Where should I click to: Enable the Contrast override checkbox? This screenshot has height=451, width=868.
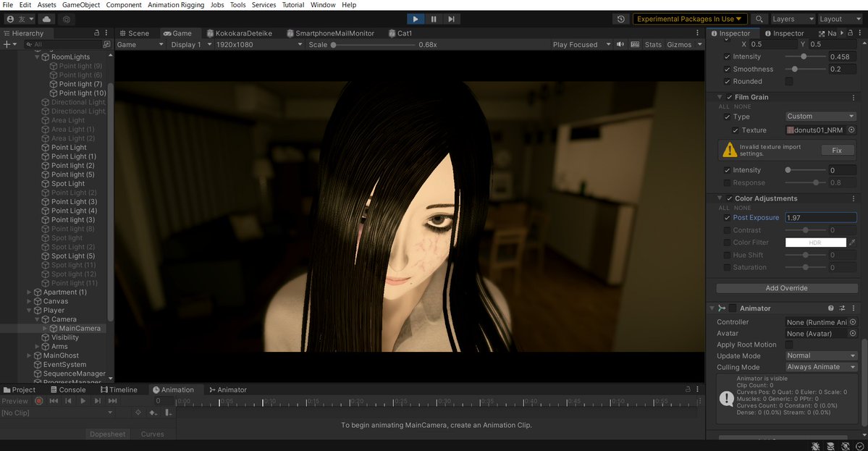[x=728, y=230]
